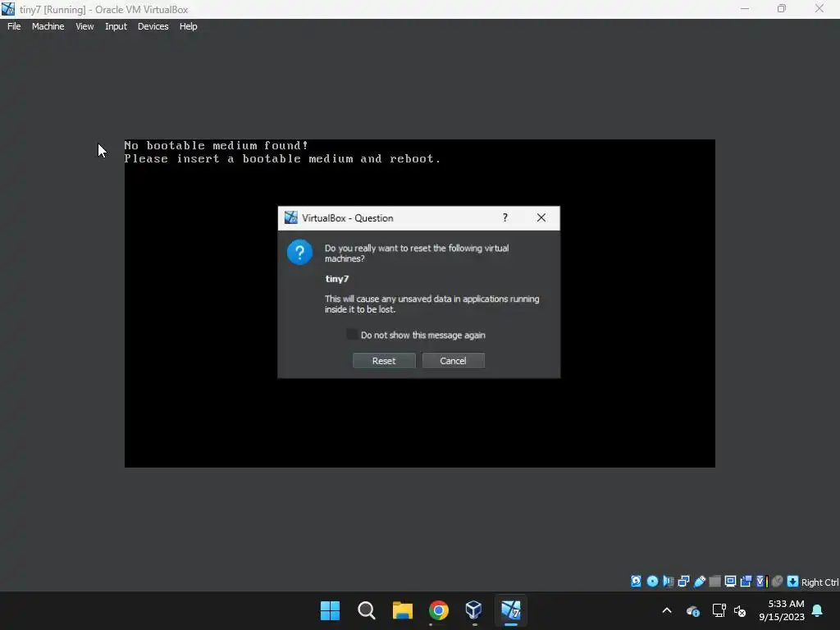
Task: Open the Input menu
Action: click(x=116, y=26)
